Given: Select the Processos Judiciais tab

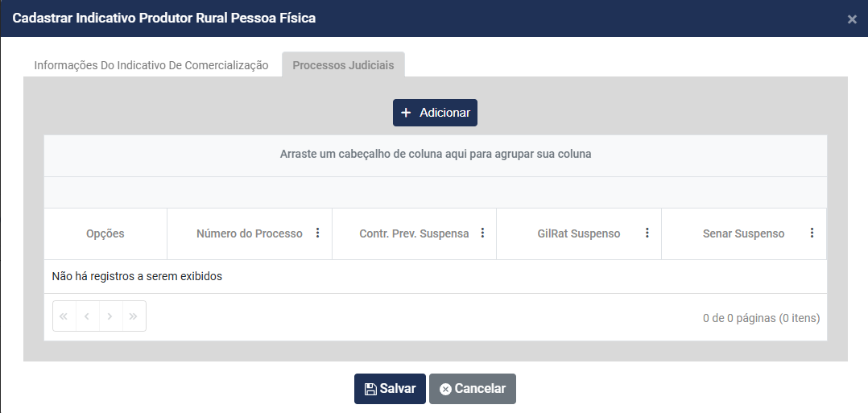Looking at the screenshot, I should [x=343, y=65].
